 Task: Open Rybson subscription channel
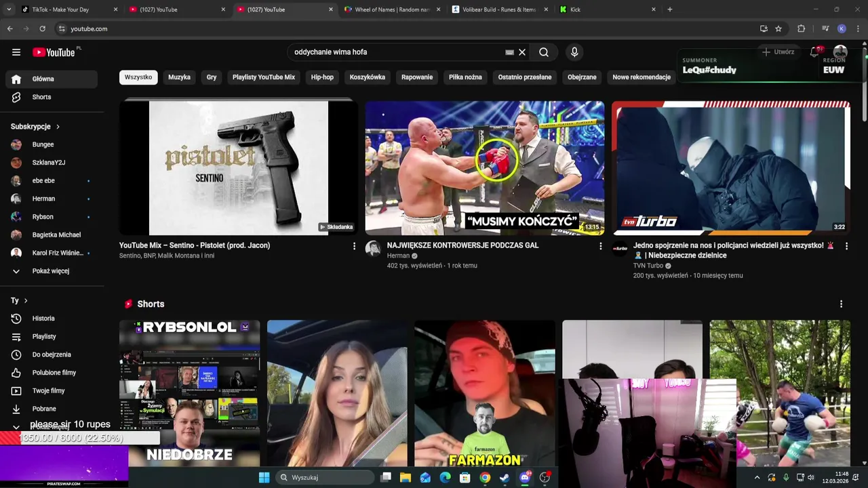coord(52,217)
